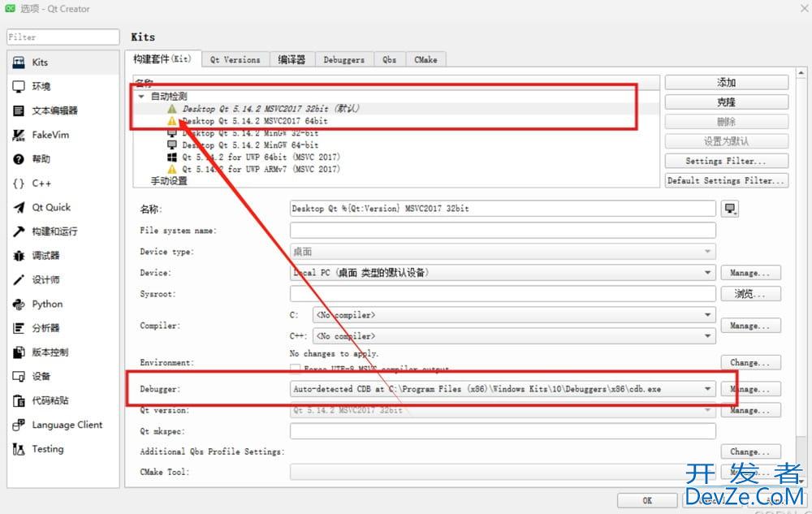The image size is (812, 514).
Task: Switch to the Debuggers tab
Action: point(343,60)
